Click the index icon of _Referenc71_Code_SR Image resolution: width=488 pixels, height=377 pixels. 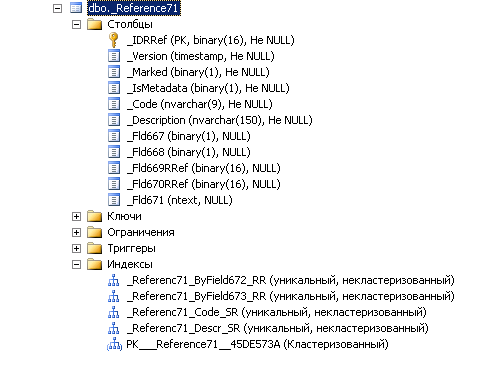[x=114, y=312]
